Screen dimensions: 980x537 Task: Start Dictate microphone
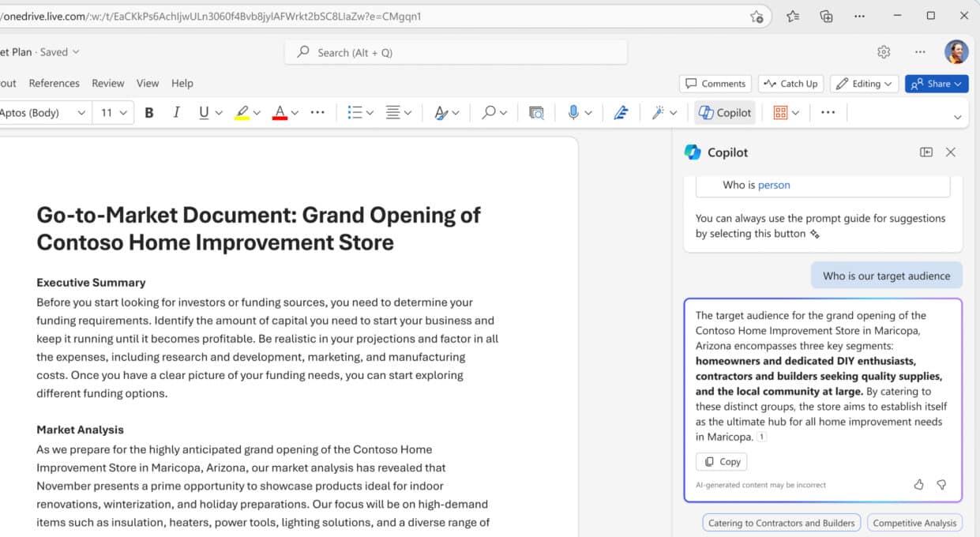pyautogui.click(x=573, y=113)
